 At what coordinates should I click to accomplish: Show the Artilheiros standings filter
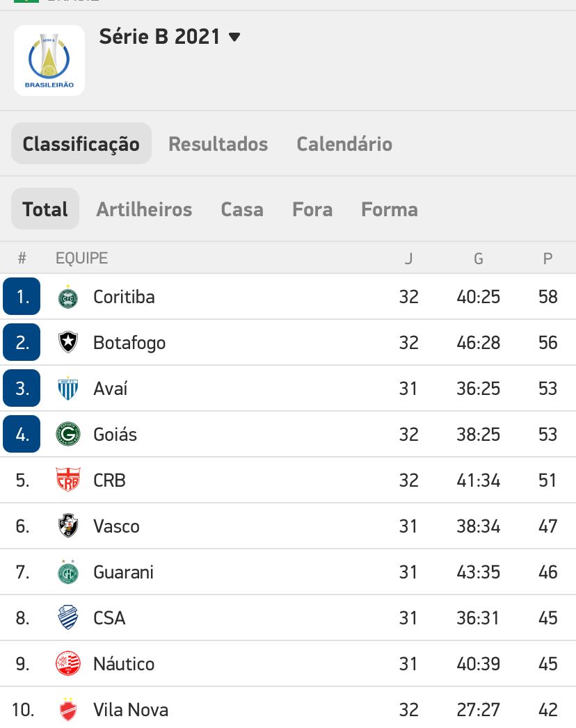click(x=145, y=209)
